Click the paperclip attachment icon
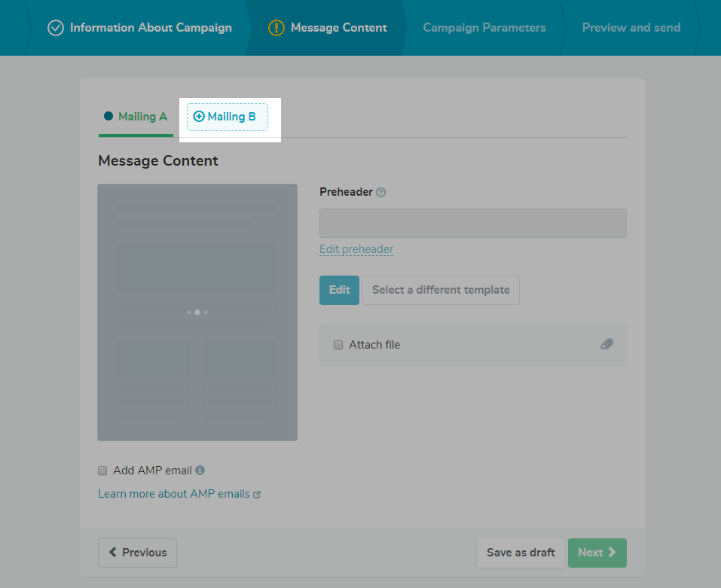Image resolution: width=721 pixels, height=588 pixels. pyautogui.click(x=606, y=344)
